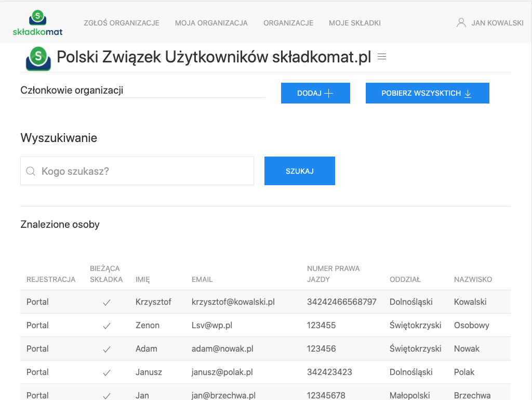Sort by the Imię column header
Image resolution: width=532 pixels, height=400 pixels.
point(142,279)
